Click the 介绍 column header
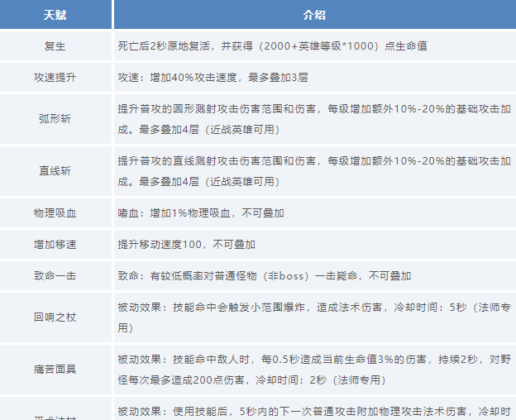The height and width of the screenshot is (420, 516). tap(314, 15)
